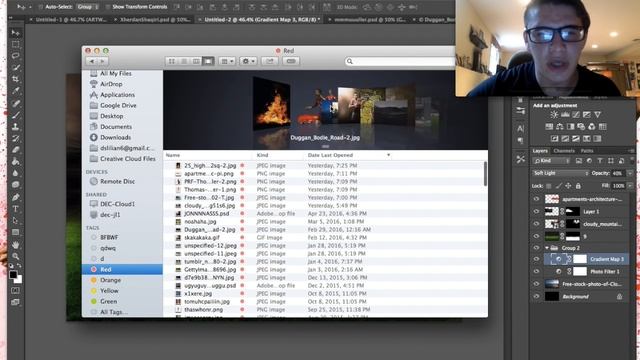Click the foreground color swatch

(13, 275)
